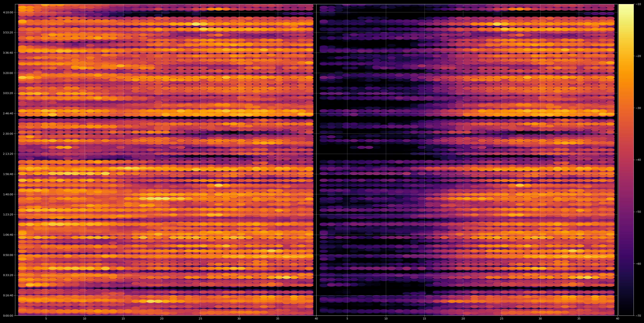This screenshot has height=323, width=644.
Task: Click x-axis label 10 of left heatmap
Action: pyautogui.click(x=84, y=319)
